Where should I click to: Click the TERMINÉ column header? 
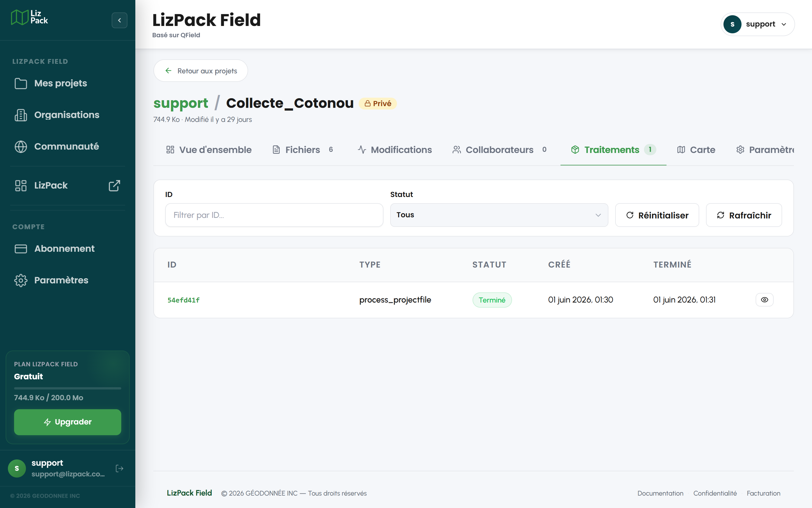click(672, 264)
